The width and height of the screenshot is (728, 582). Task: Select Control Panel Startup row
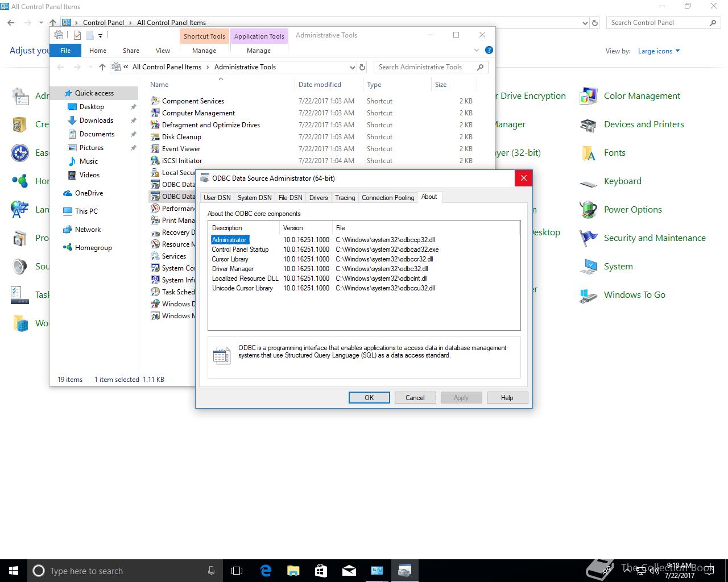364,250
